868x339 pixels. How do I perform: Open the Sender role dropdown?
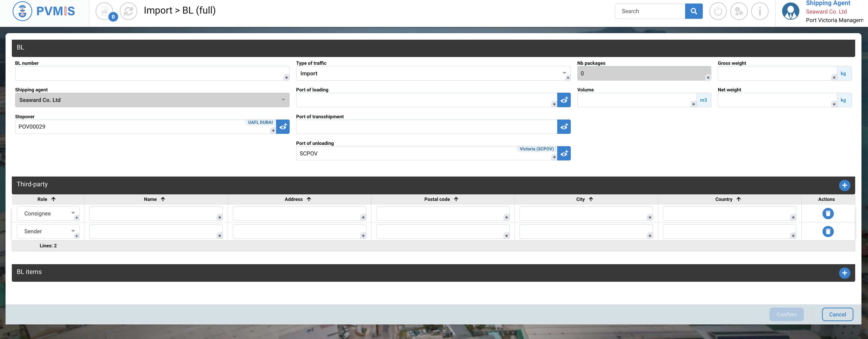48,231
